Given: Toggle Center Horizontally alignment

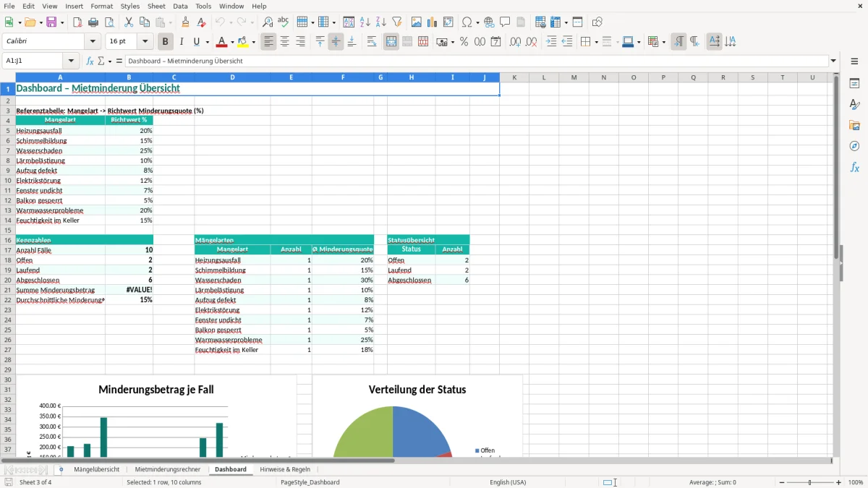Looking at the screenshot, I should tap(285, 42).
